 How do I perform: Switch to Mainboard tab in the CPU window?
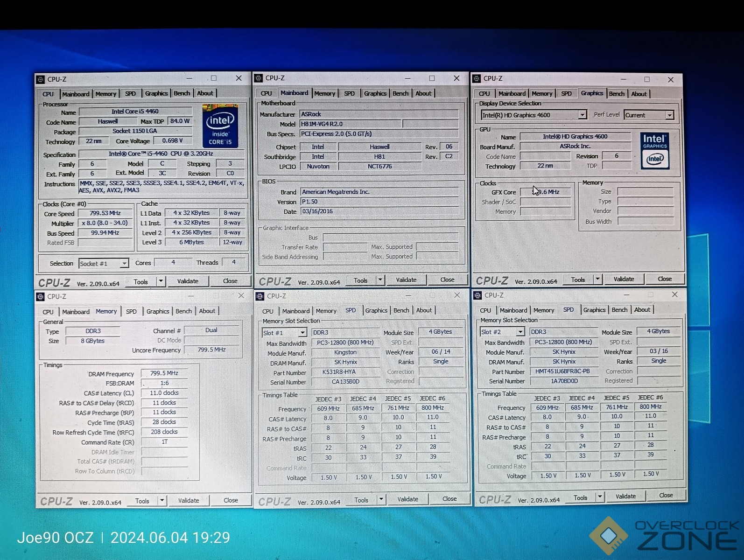(75, 94)
